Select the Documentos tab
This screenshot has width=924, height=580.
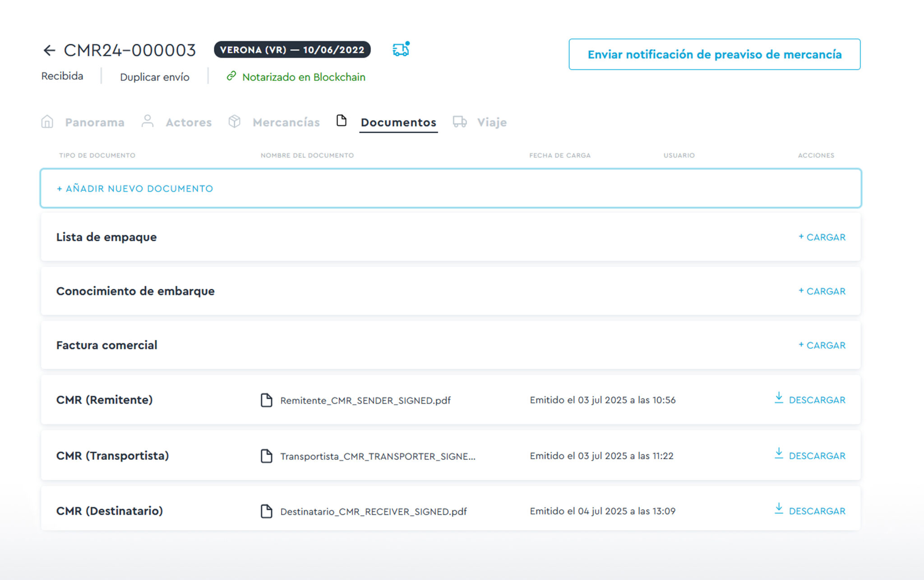click(398, 122)
